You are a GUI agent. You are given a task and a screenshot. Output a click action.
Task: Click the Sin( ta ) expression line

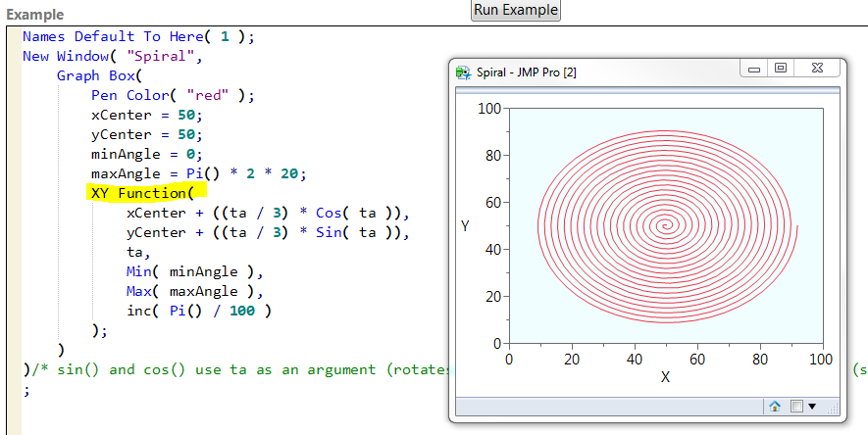pos(268,233)
